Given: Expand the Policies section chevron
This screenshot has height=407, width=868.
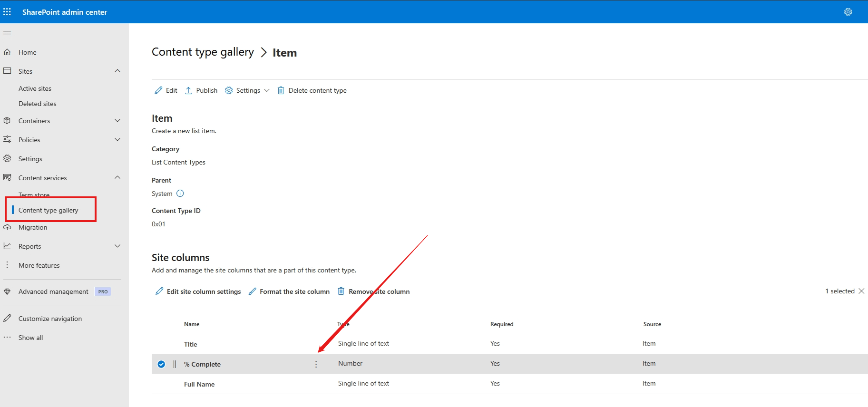Looking at the screenshot, I should pos(117,139).
